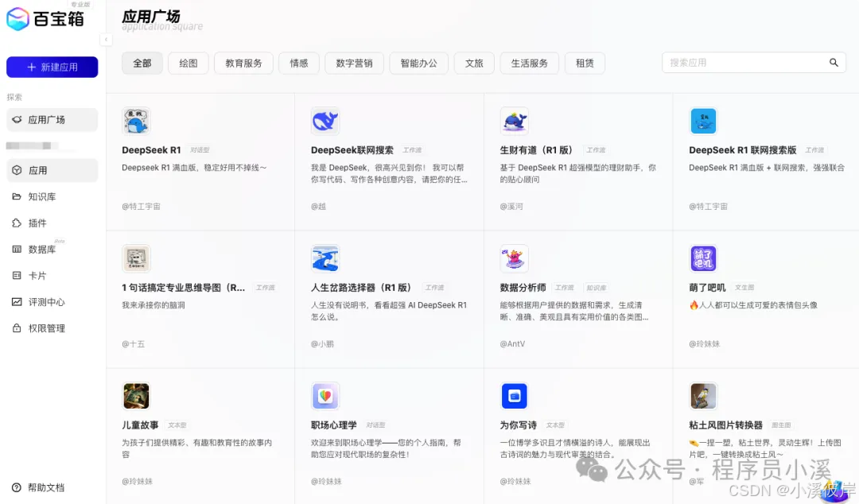Collapse the sidebar with the arrow handle
This screenshot has width=859, height=504.
coord(106,40)
